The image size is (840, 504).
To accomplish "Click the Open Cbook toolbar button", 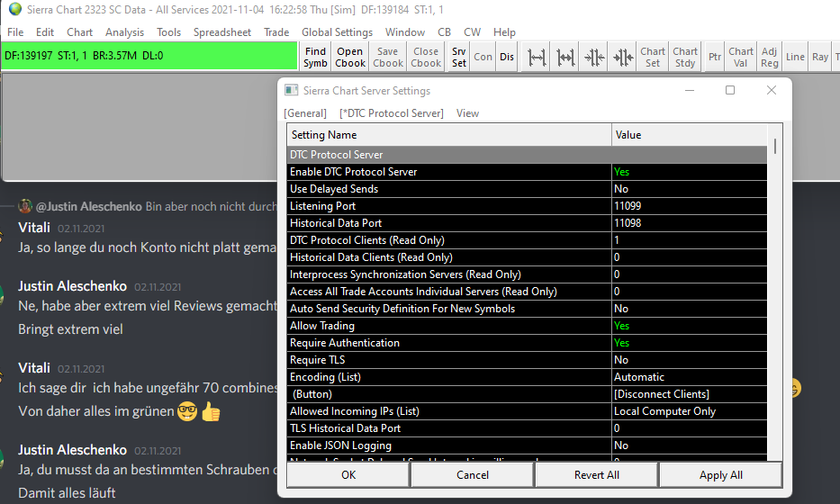I will click(x=350, y=57).
